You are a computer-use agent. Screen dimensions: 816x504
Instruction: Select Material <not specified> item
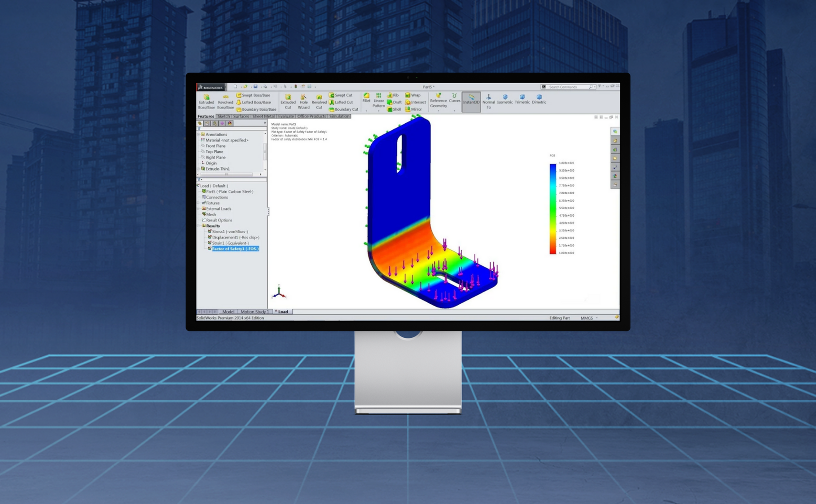[x=225, y=140]
